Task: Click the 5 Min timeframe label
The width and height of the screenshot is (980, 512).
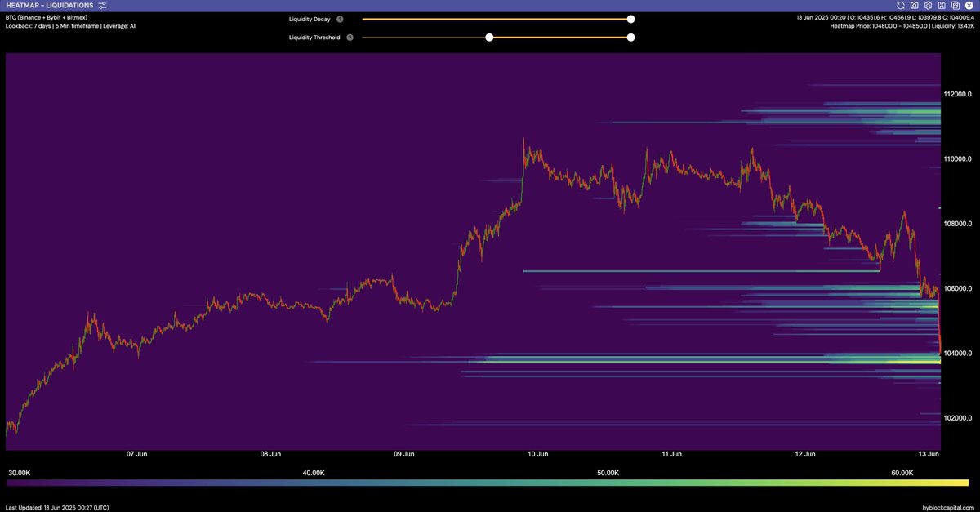Action: coord(75,25)
